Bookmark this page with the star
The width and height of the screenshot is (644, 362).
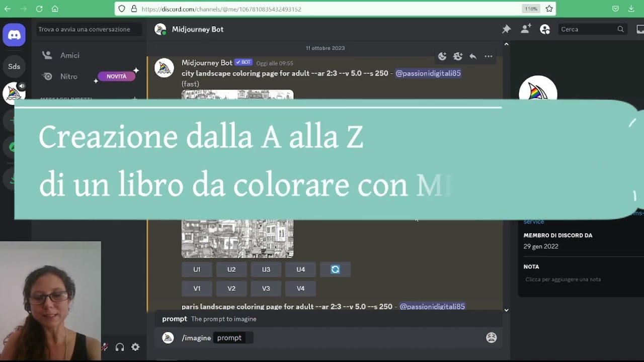click(549, 9)
